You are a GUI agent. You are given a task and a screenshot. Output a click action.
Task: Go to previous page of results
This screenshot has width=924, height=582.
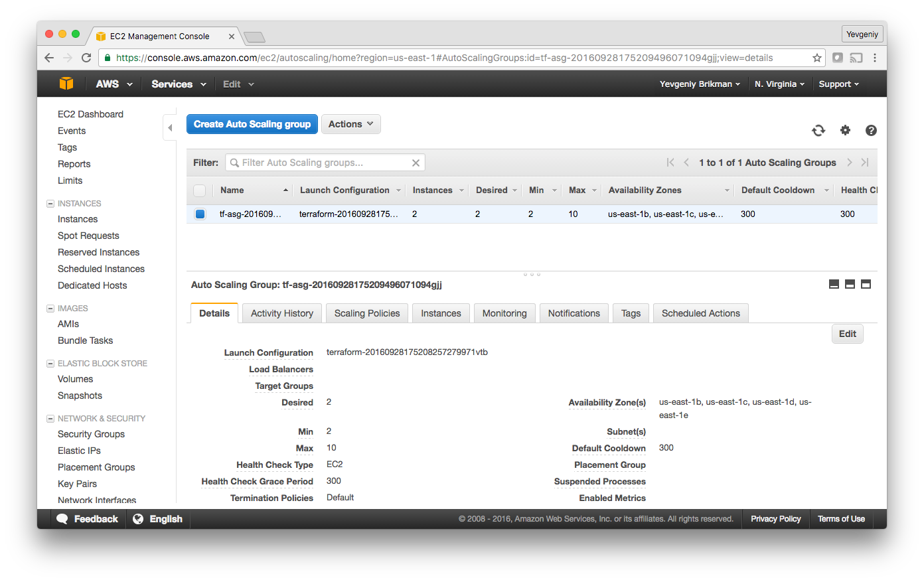686,163
